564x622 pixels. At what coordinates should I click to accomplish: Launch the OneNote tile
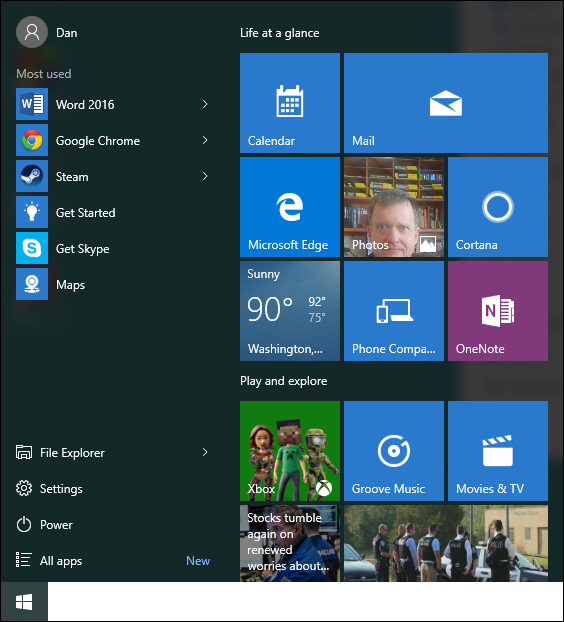click(498, 311)
